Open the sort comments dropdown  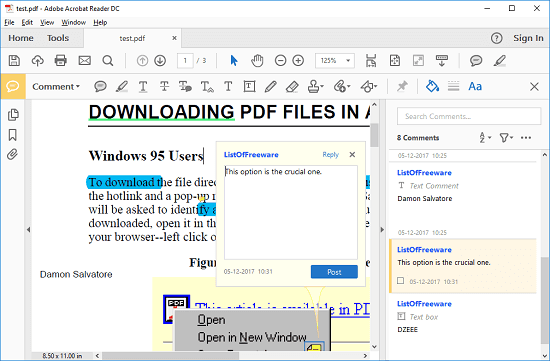[x=485, y=138]
